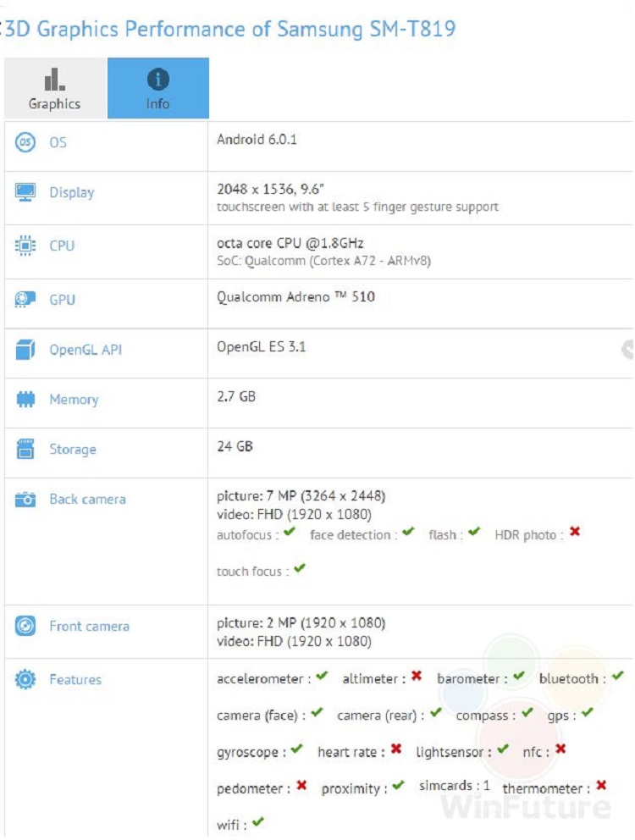Viewport: 635px width, 840px height.
Task: Click the GPU card icon
Action: (x=25, y=300)
